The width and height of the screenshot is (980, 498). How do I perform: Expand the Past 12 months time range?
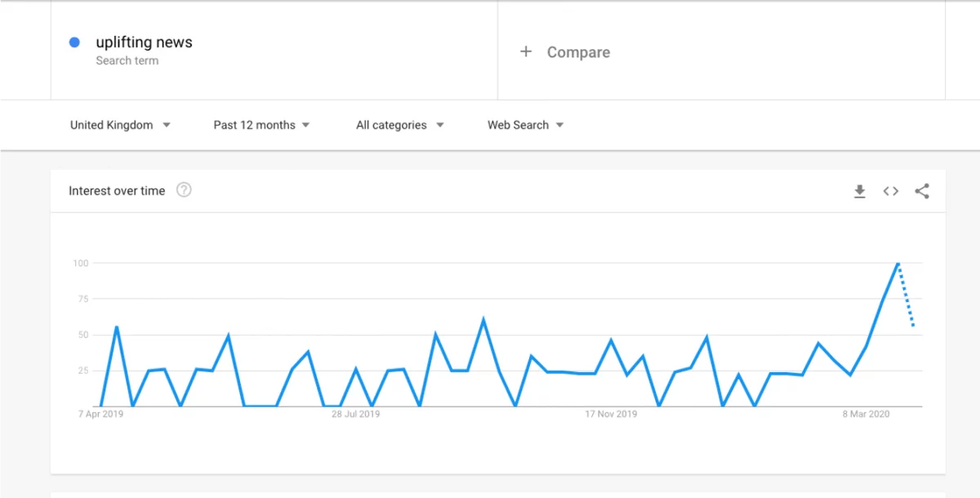261,125
